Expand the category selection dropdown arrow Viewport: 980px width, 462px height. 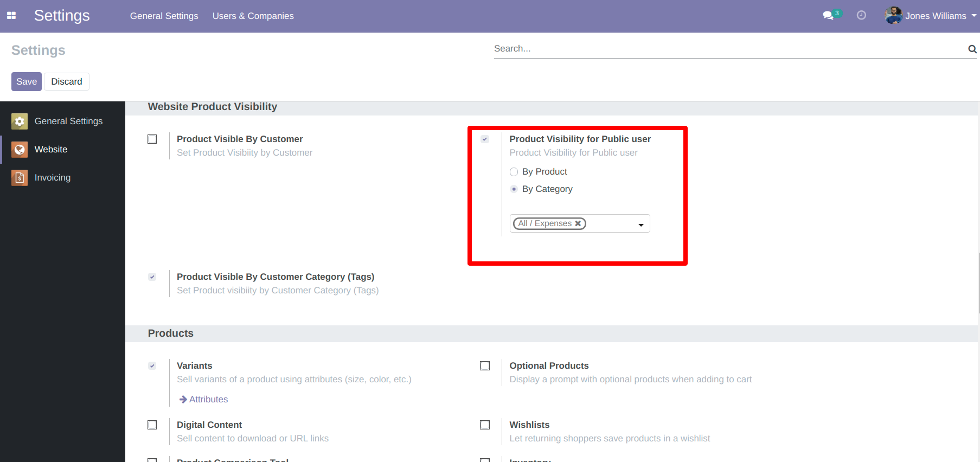click(x=641, y=224)
